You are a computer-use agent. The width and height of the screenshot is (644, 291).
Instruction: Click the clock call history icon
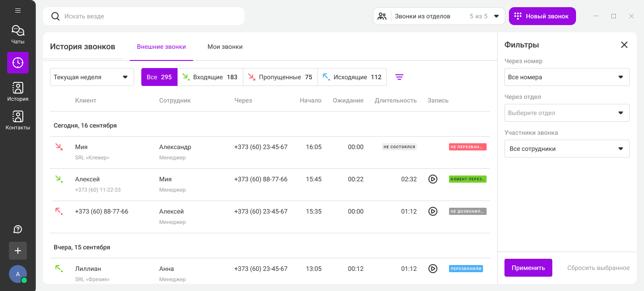[x=18, y=63]
